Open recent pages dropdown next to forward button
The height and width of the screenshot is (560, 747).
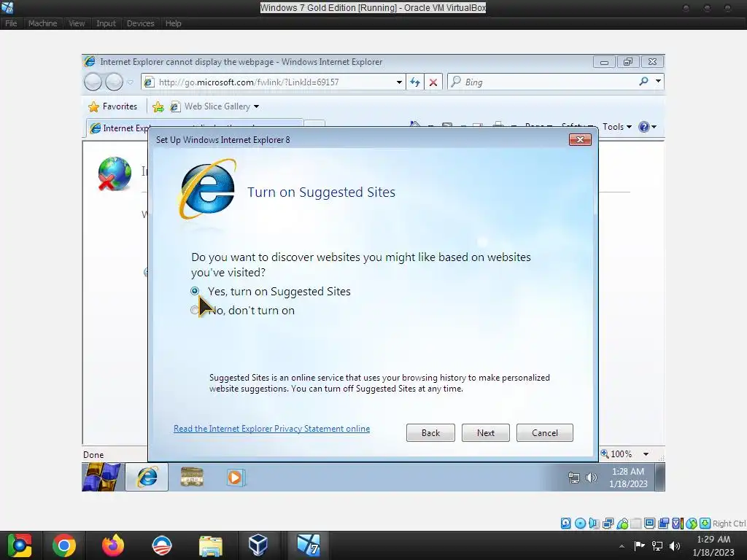[130, 82]
